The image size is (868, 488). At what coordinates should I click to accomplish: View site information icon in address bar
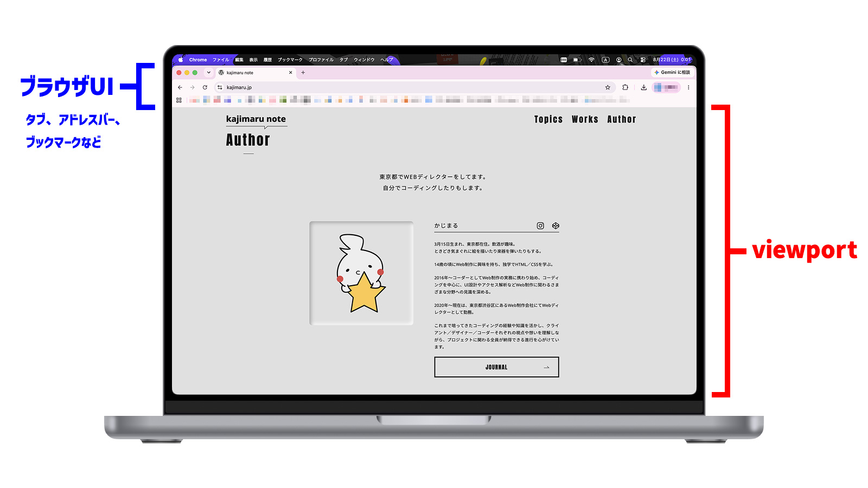(220, 87)
